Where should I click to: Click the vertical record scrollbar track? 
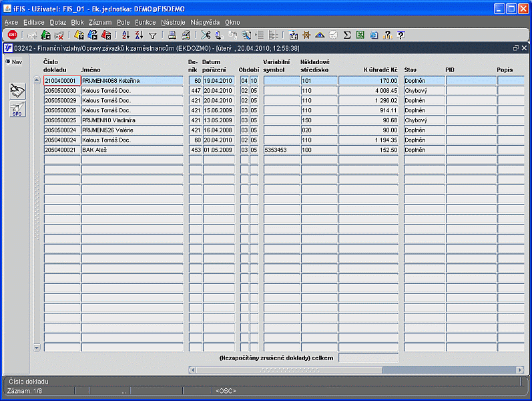tap(37, 214)
